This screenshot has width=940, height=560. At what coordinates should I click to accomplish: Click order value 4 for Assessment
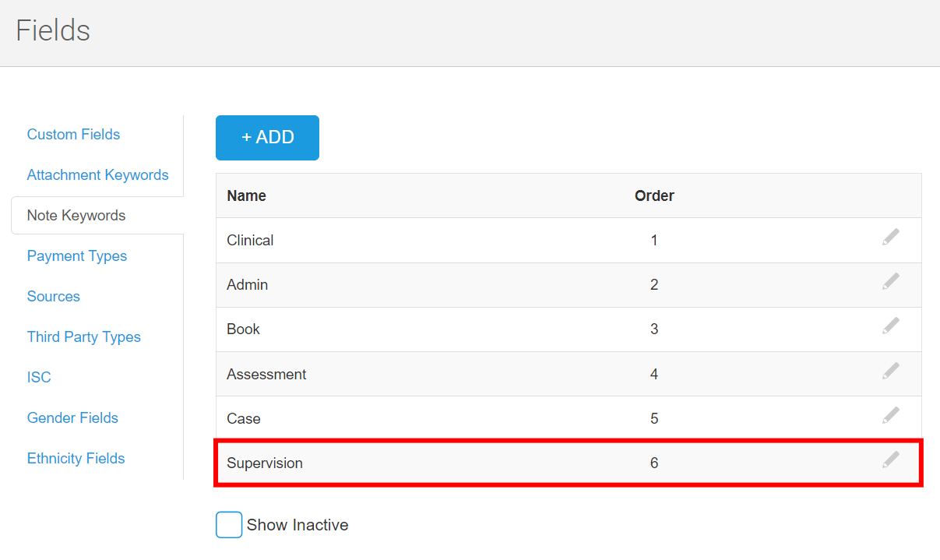point(654,375)
